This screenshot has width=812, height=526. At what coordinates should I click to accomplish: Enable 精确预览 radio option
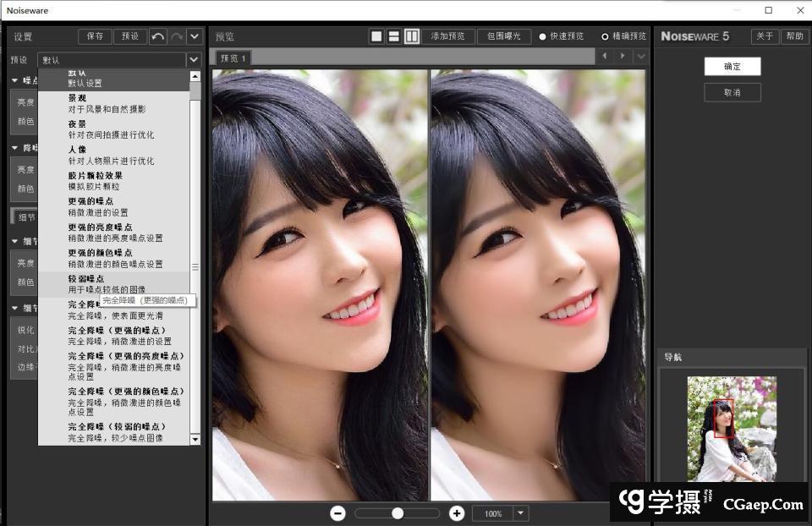(605, 36)
